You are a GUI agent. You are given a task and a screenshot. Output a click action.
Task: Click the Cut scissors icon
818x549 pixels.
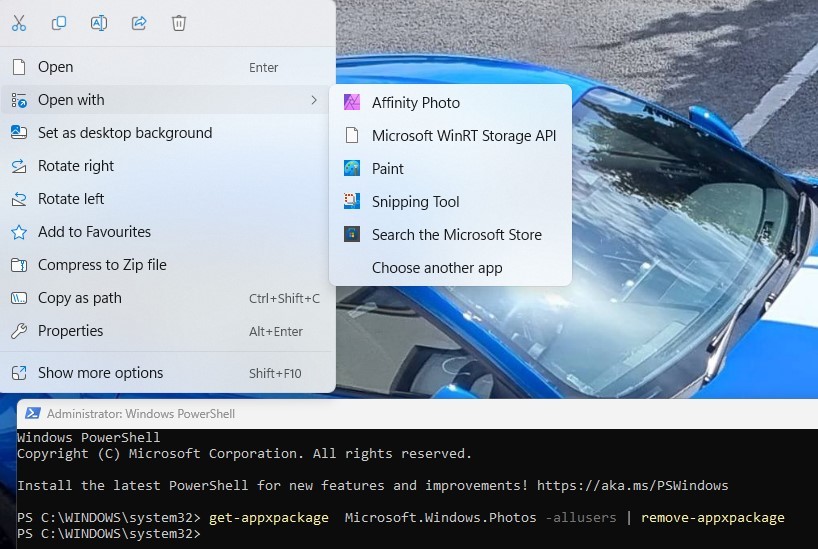pos(19,23)
